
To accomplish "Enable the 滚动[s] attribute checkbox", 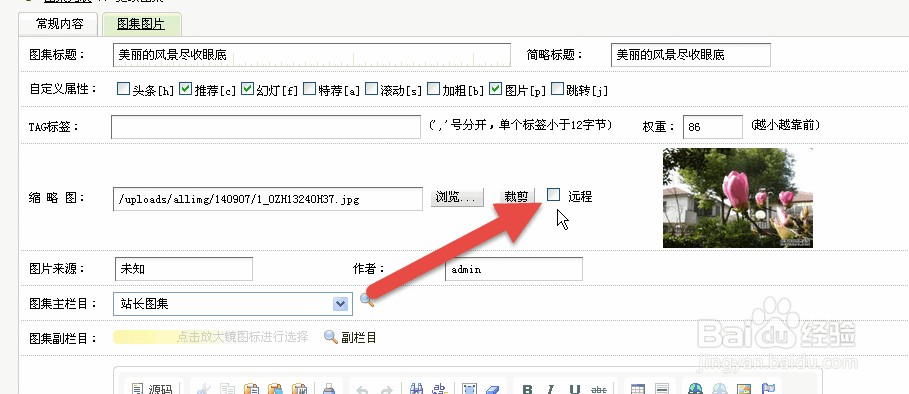I will [x=372, y=89].
